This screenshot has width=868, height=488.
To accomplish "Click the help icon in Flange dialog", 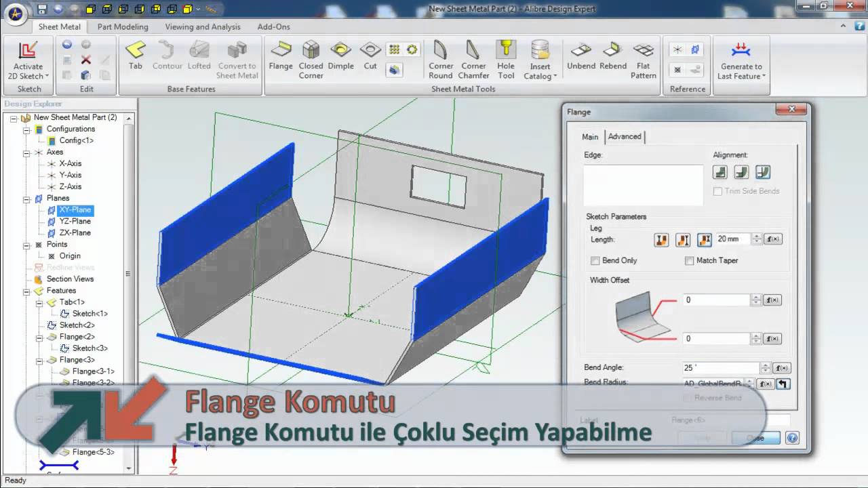I will tap(791, 438).
